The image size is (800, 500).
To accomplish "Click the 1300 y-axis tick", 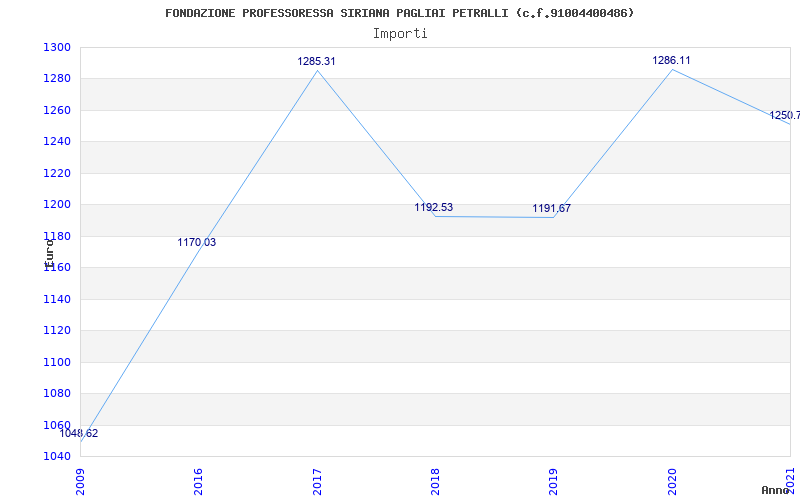I will [x=57, y=48].
